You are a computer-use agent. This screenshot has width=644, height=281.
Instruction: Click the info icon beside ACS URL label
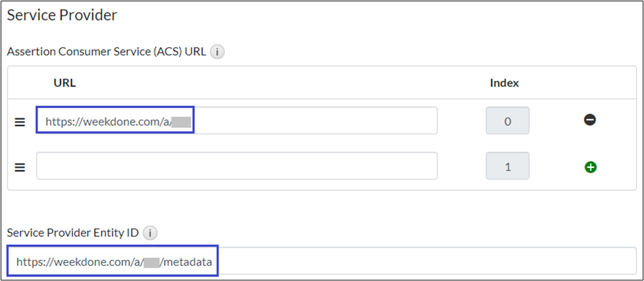tap(217, 51)
